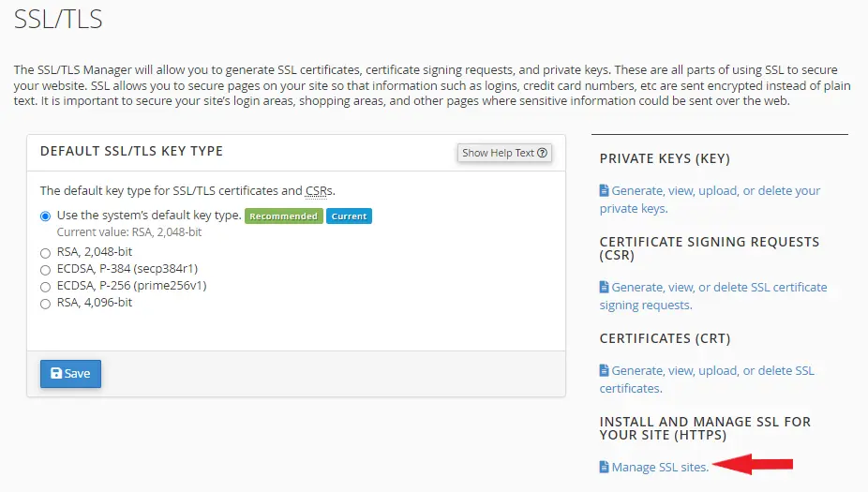Image resolution: width=868 pixels, height=492 pixels.
Task: Select the RSA, 4,096-bit radio button
Action: click(x=46, y=304)
